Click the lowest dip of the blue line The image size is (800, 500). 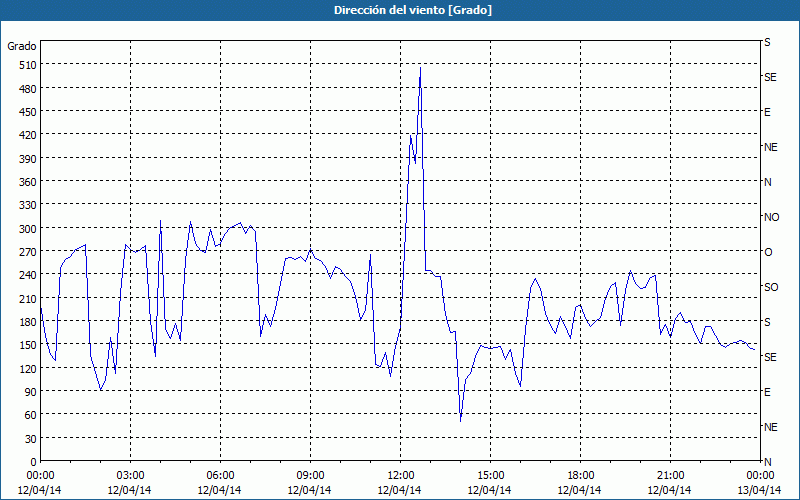coord(460,420)
